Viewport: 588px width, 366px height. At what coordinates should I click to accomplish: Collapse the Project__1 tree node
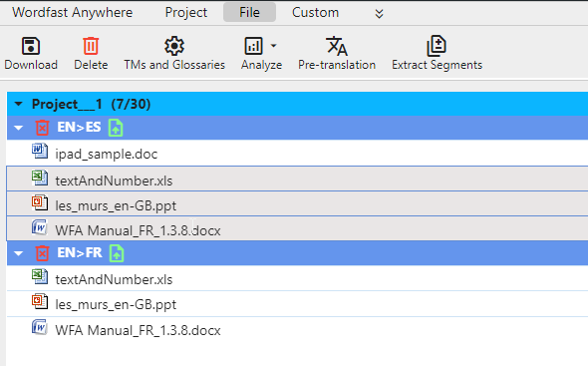tap(18, 104)
